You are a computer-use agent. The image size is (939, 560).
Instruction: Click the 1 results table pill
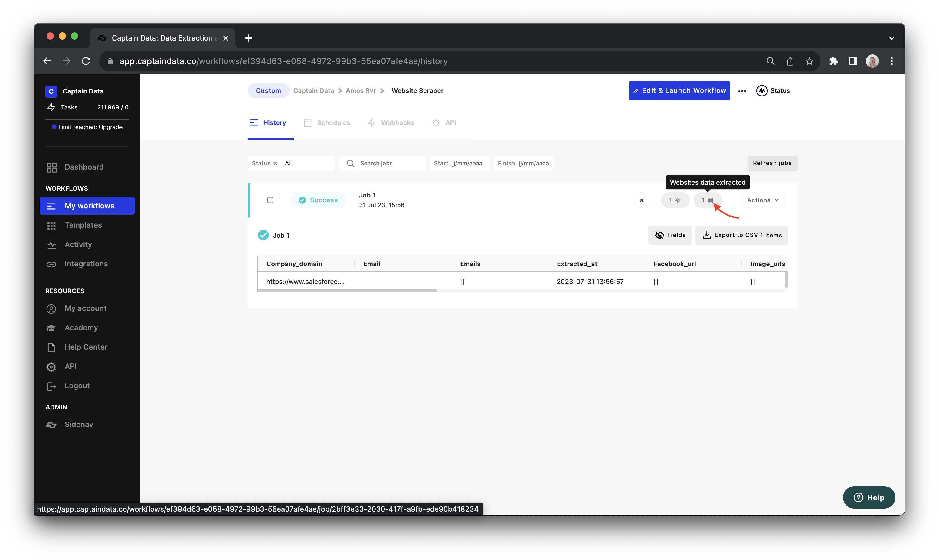[x=707, y=200]
